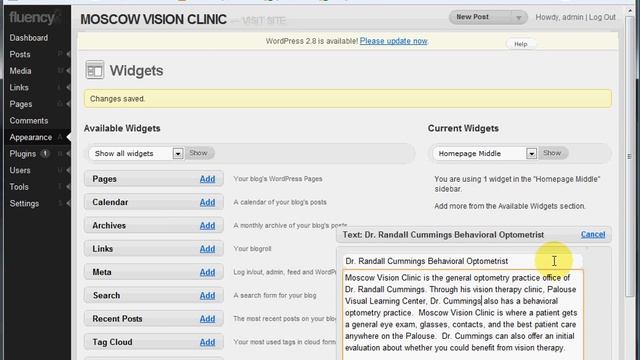
Task: Click the Text widget header bar
Action: (473, 235)
